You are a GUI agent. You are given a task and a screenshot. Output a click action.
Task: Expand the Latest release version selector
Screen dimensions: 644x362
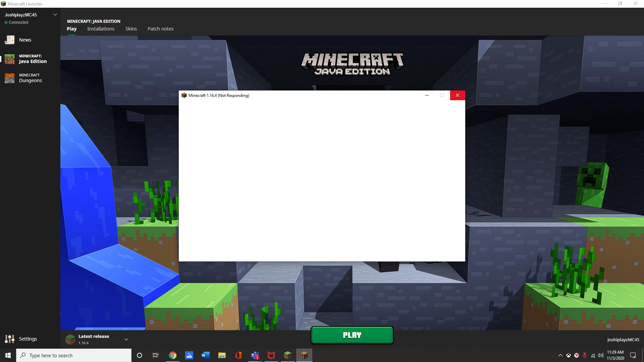point(126,339)
